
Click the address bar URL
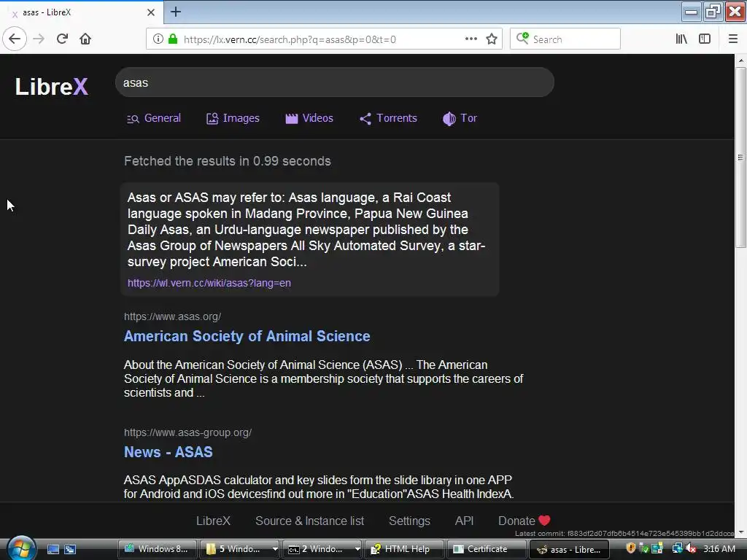click(x=290, y=39)
